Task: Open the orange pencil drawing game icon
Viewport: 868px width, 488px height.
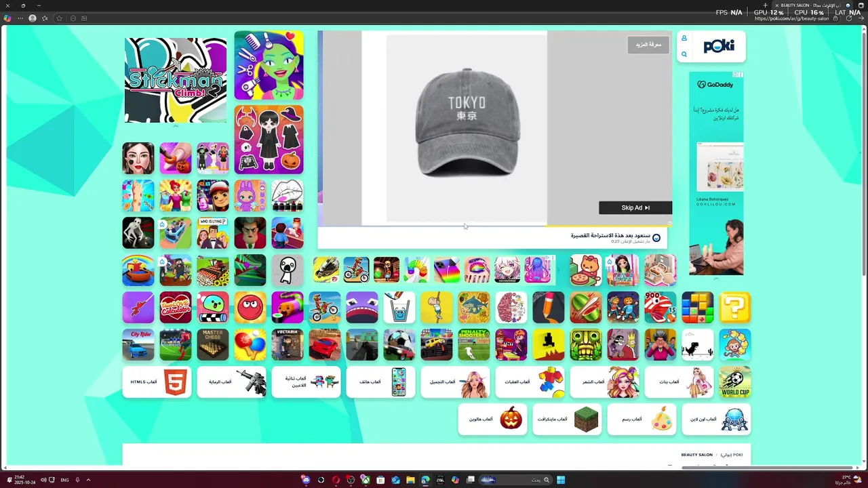Action: pyautogui.click(x=549, y=308)
